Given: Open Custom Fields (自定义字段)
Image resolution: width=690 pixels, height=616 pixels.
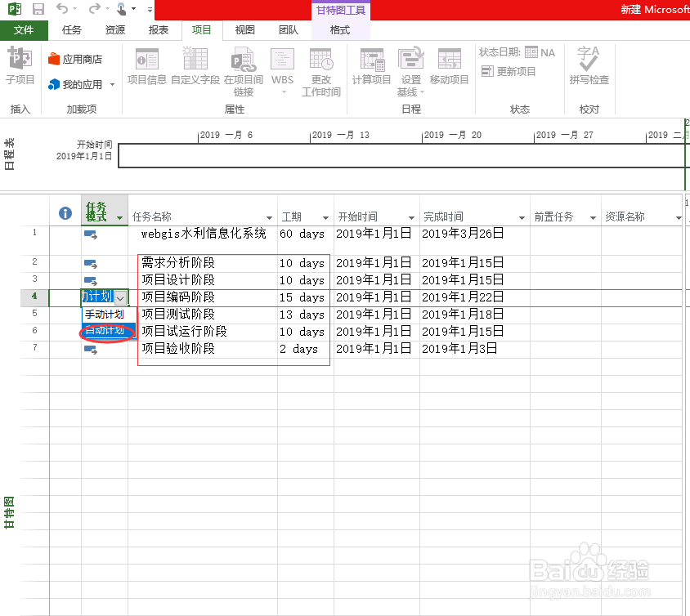Looking at the screenshot, I should pyautogui.click(x=195, y=66).
